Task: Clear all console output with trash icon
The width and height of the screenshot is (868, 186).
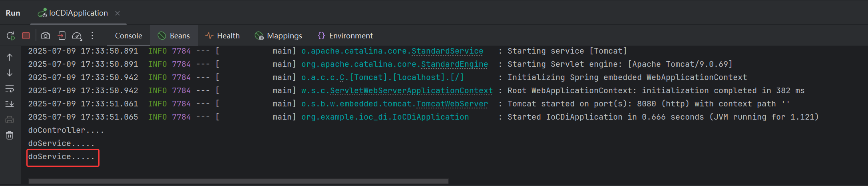Action: click(x=10, y=135)
